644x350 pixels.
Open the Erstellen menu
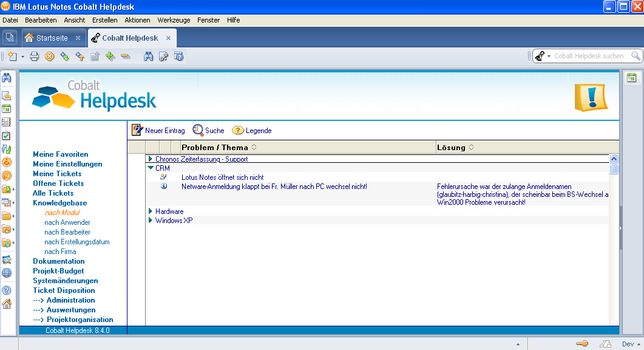click(105, 20)
